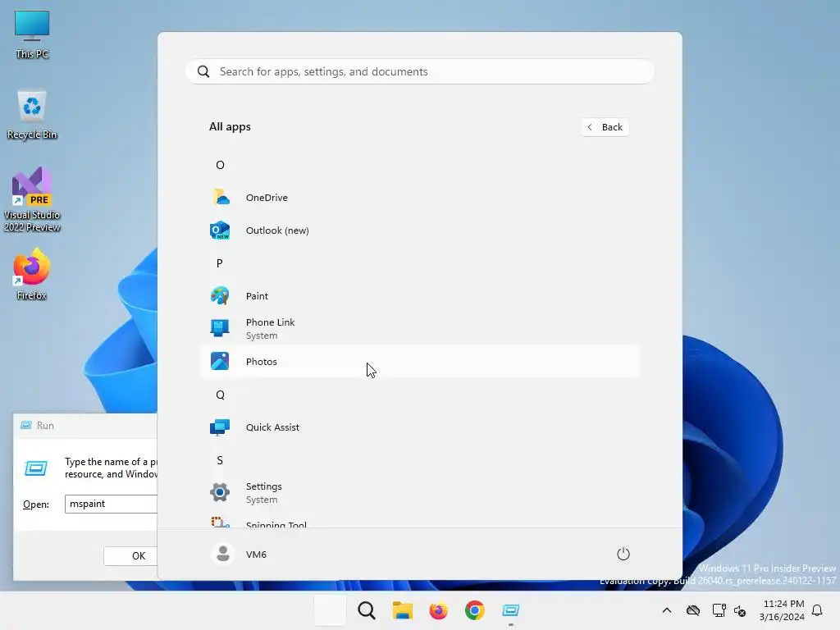
Task: Select the Recycle Bin desktop icon
Action: (x=32, y=115)
